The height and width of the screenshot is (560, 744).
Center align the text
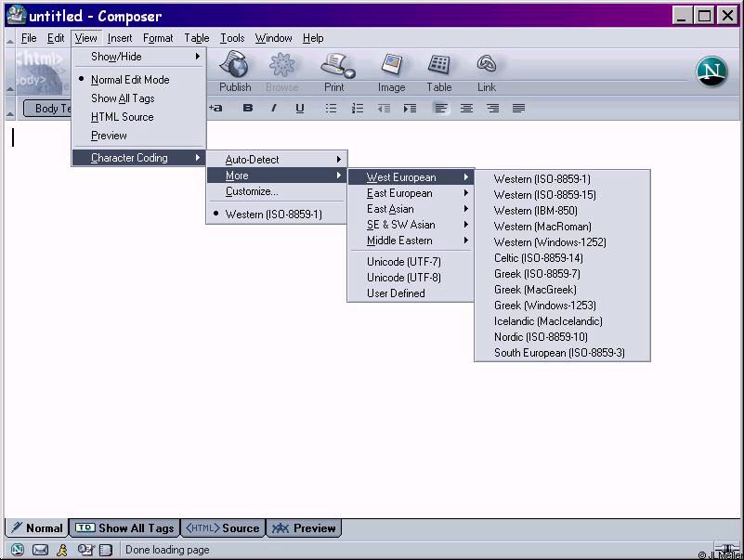click(467, 109)
